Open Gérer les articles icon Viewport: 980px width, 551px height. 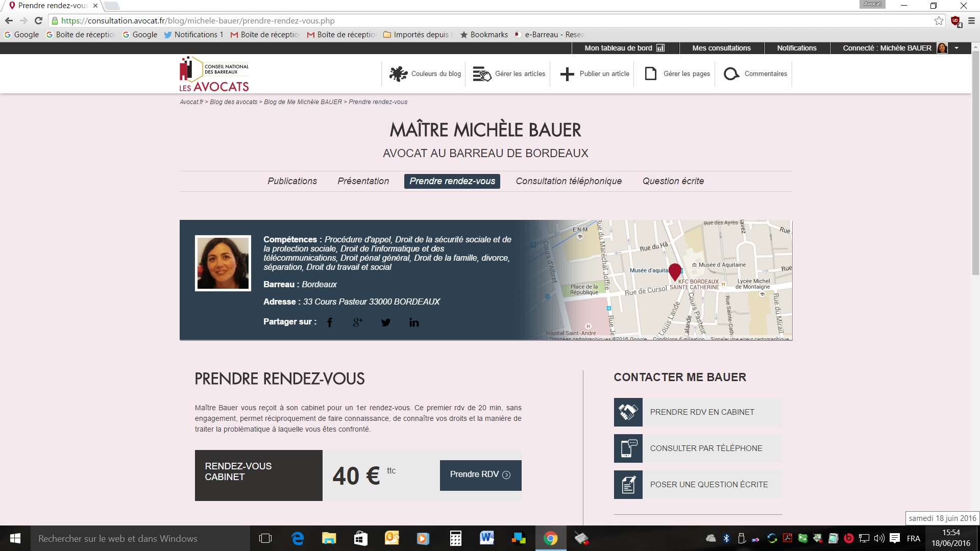click(482, 74)
